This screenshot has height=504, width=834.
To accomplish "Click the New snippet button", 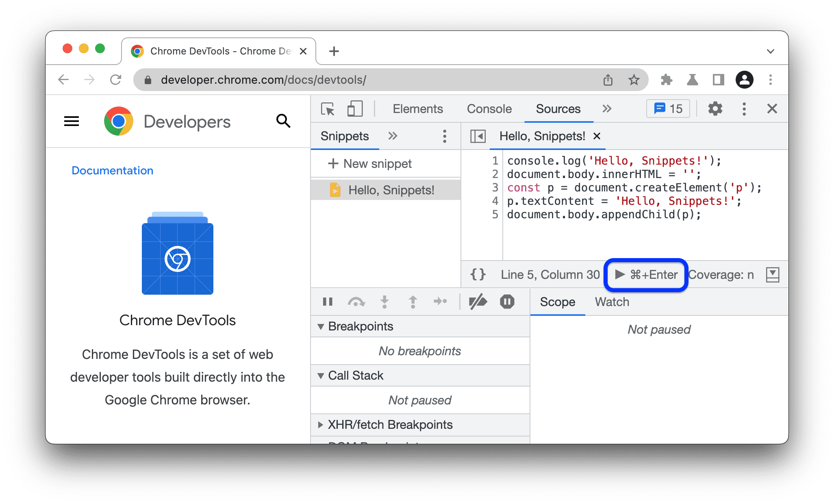I will tap(369, 164).
